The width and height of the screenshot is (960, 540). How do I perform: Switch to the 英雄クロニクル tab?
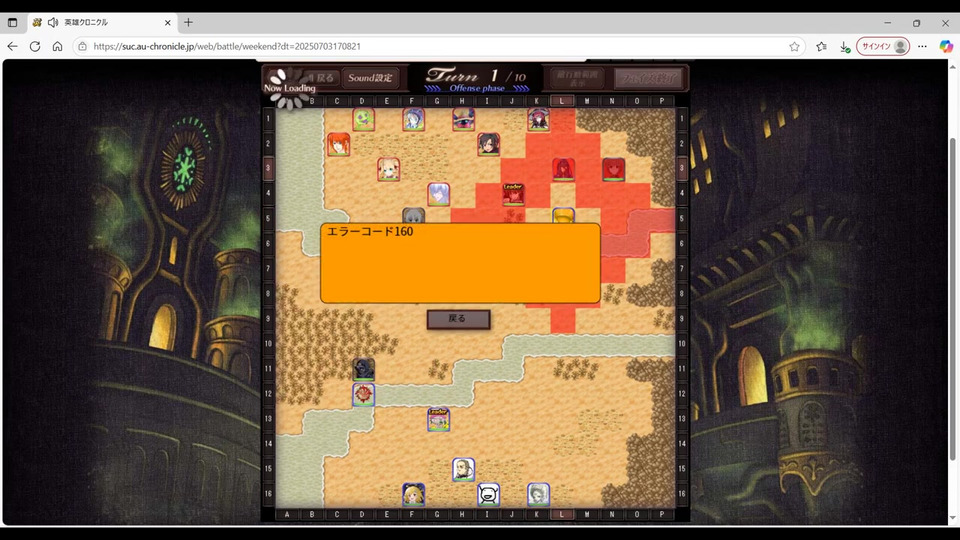pos(101,23)
